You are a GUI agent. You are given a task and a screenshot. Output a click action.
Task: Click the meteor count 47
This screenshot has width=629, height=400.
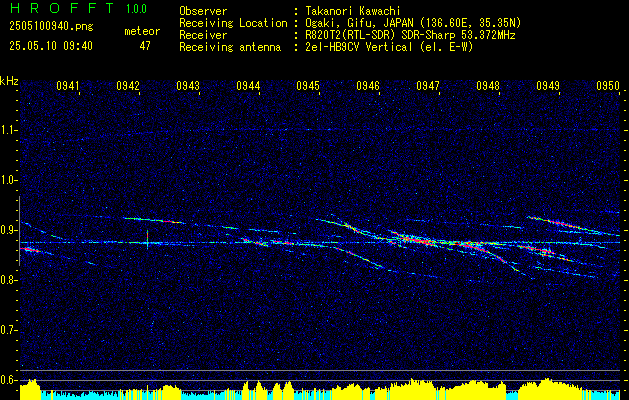click(x=145, y=46)
